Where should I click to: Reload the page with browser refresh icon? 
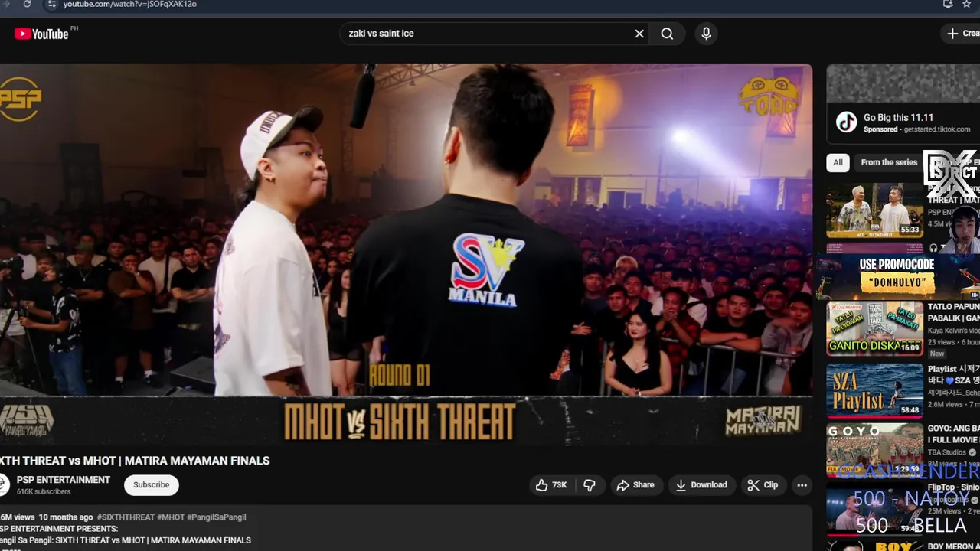click(x=27, y=4)
